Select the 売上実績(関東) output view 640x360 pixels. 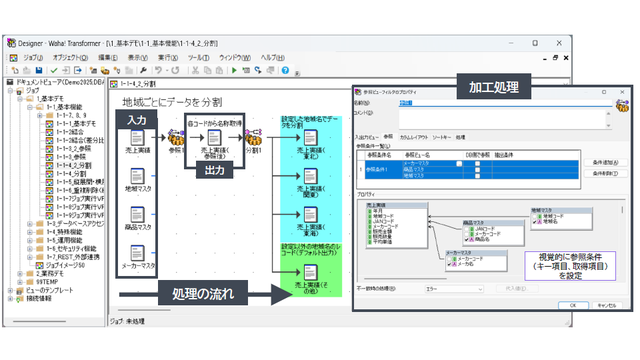click(x=310, y=176)
